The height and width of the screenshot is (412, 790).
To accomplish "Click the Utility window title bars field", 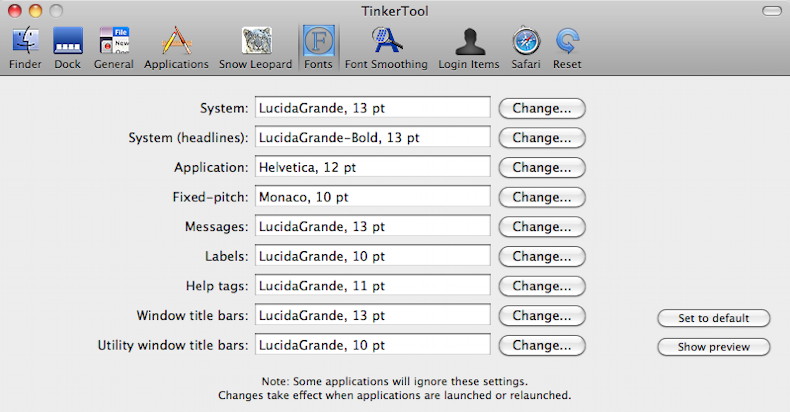I will [372, 346].
